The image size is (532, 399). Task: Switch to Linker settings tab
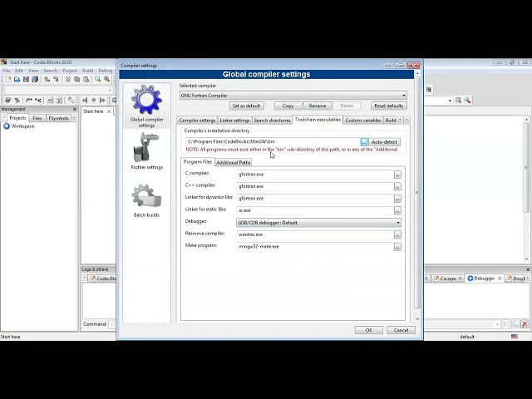(234, 120)
